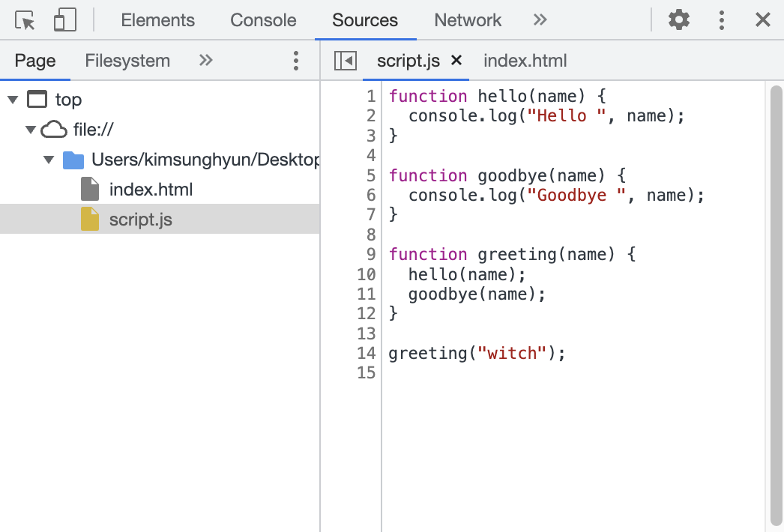
Task: Set a breakpoint on line 14
Action: pyautogui.click(x=365, y=353)
